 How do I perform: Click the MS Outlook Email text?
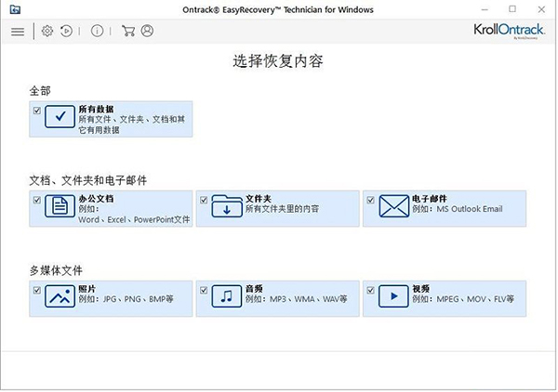pyautogui.click(x=470, y=209)
